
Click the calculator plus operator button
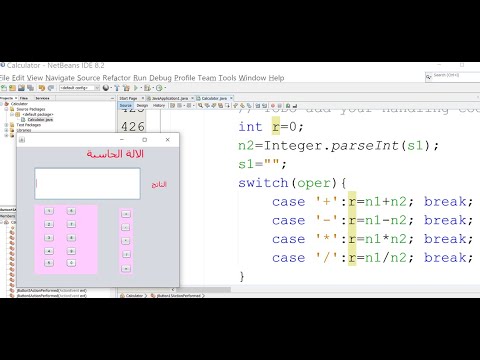tap(126, 214)
